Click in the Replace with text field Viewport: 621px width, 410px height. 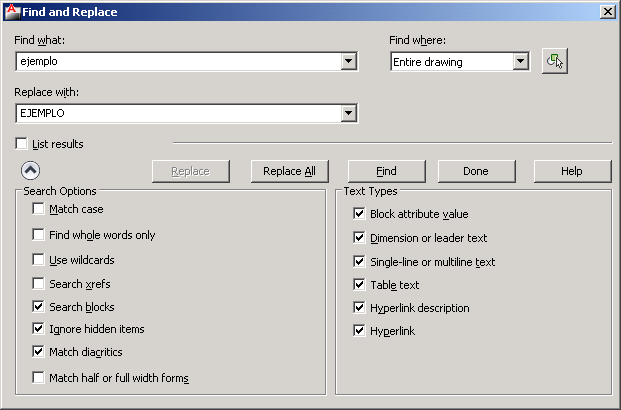coord(179,113)
